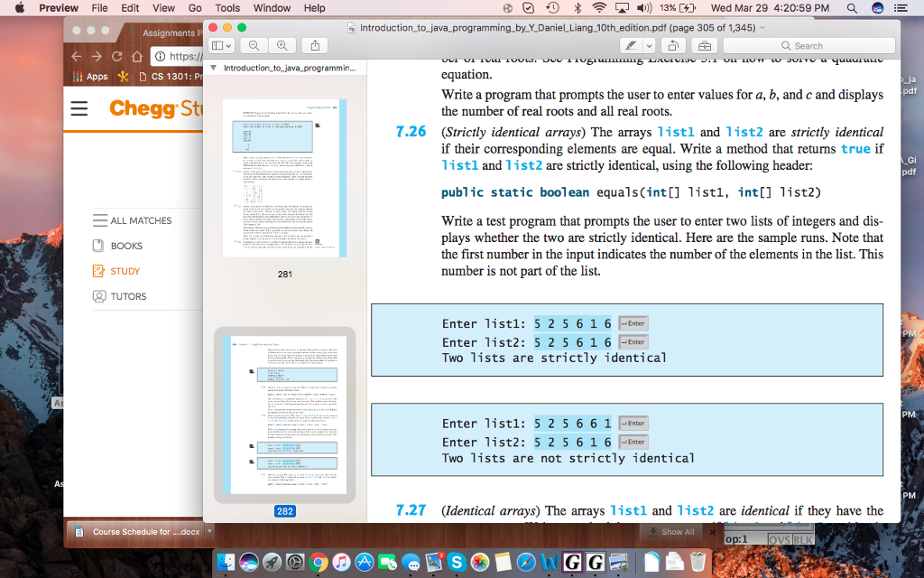Viewport: 924px width, 578px height.
Task: Open the highlight color dropdown arrow
Action: click(x=649, y=45)
